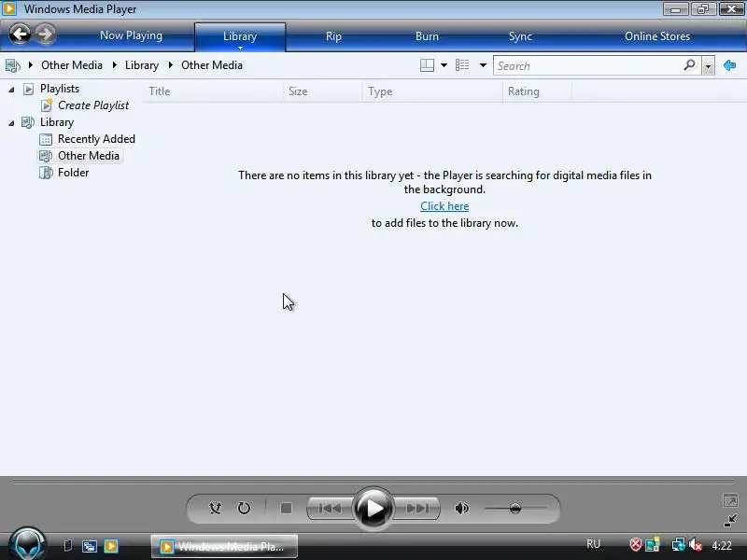Screen dimensions: 747x560
Task: Click the Show Desktop quick launch icon
Action: coord(67,546)
